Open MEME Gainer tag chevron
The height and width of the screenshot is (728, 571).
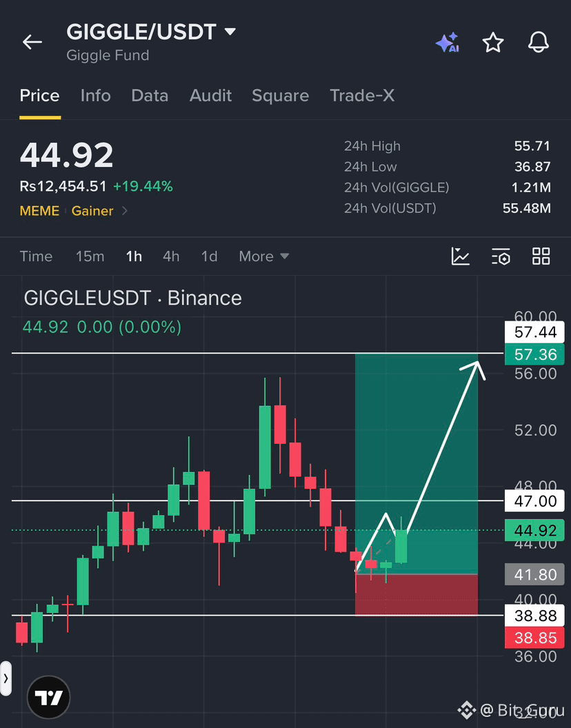(125, 211)
